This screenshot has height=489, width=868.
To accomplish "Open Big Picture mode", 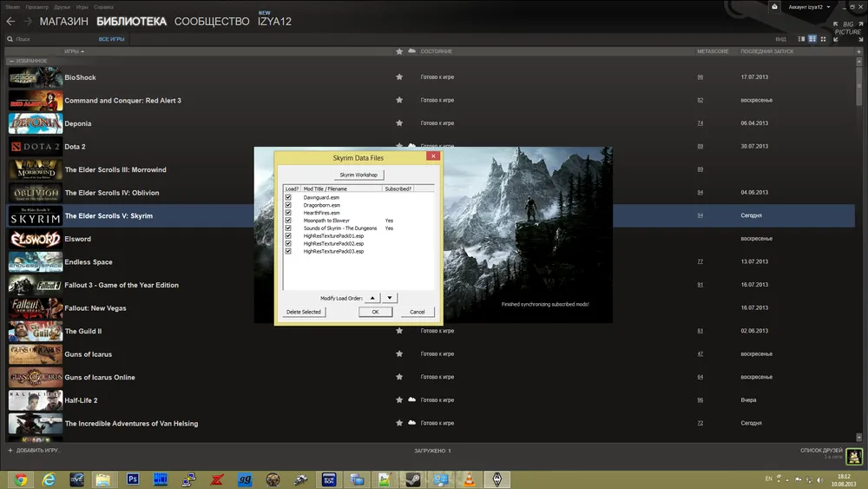I will 847,30.
